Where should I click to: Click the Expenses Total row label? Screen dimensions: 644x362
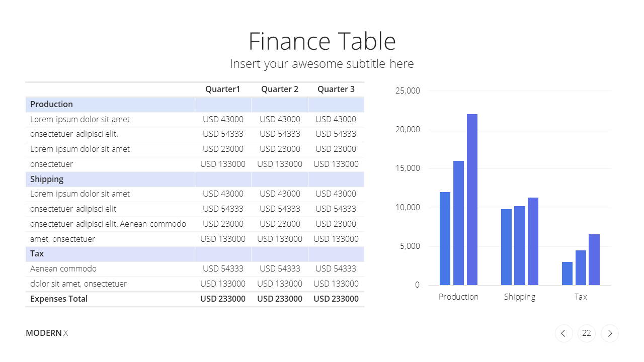click(59, 299)
